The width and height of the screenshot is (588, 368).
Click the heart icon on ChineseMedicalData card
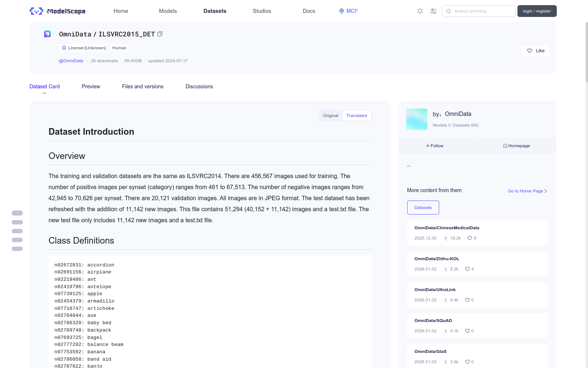pyautogui.click(x=470, y=238)
